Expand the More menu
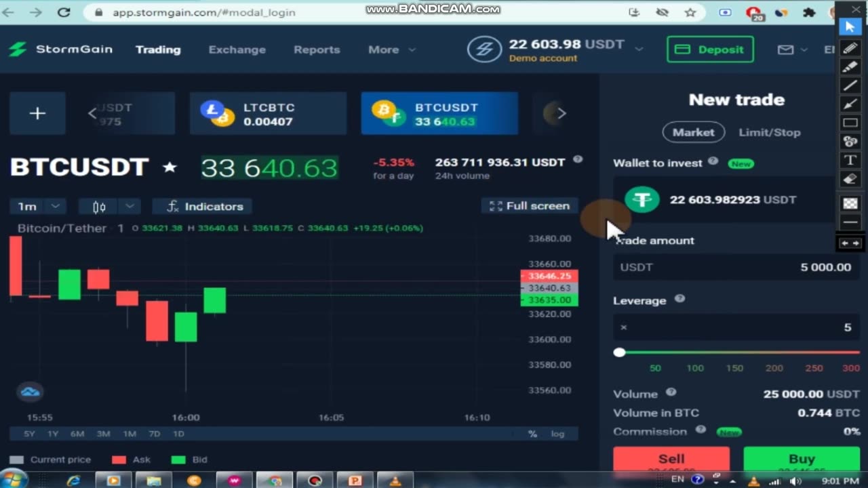 click(392, 49)
